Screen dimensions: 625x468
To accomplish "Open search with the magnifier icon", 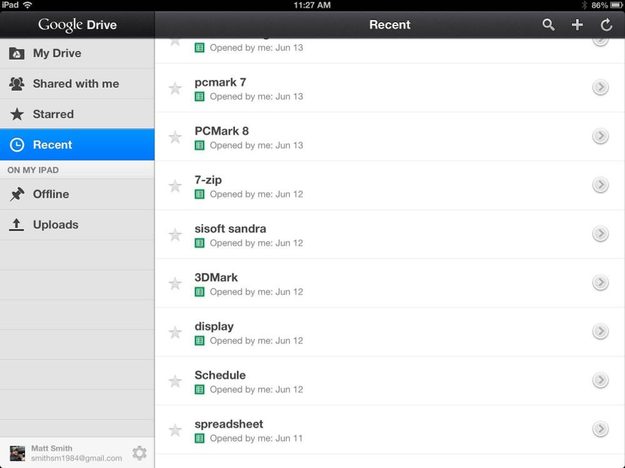I will [548, 25].
